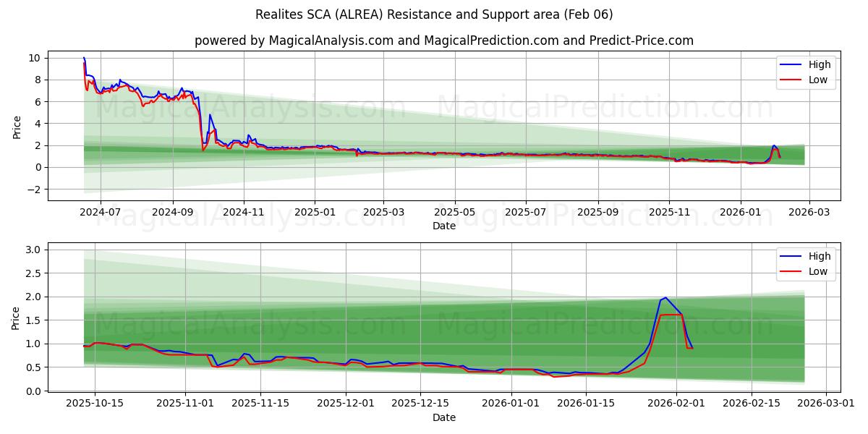Click the "2026-03" tick label on top chart
The width and height of the screenshot is (868, 434).
[x=809, y=212]
